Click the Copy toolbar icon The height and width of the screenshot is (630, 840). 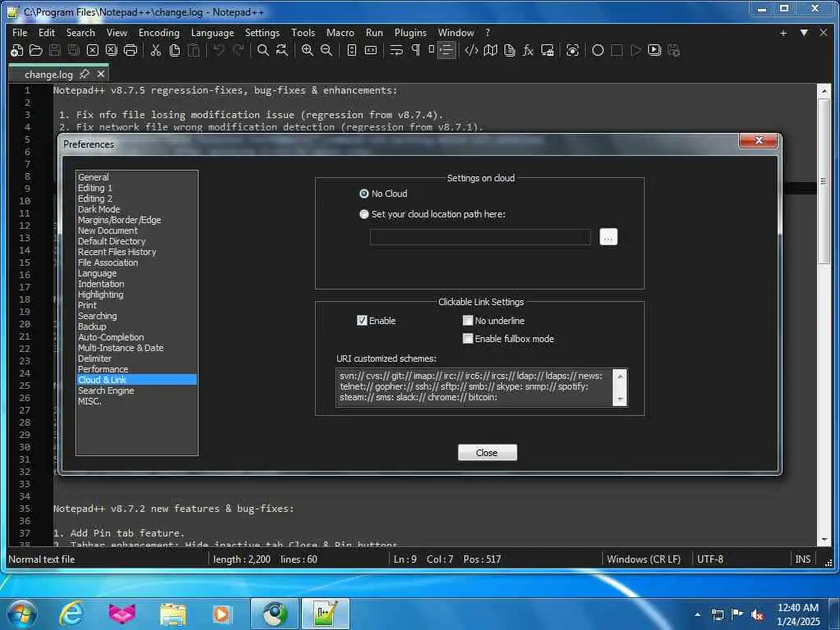point(175,50)
